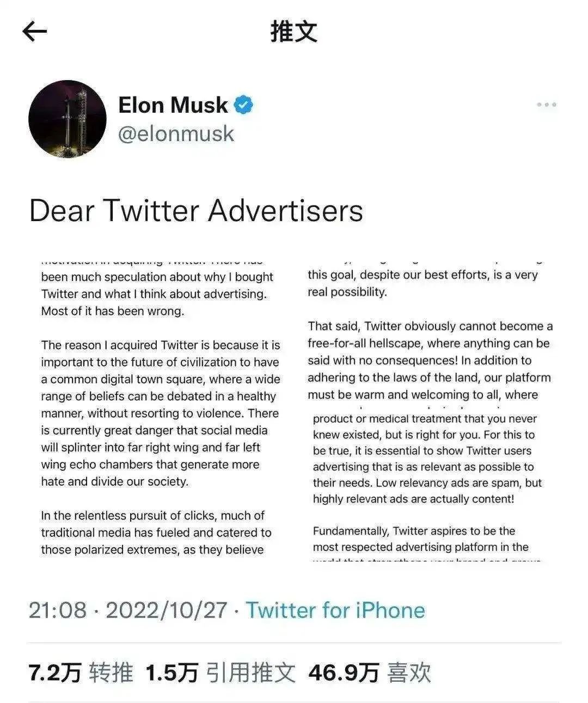This screenshot has height=703, width=588.
Task: Tap the 'free-for-all hellscape' paragraph
Action: pyautogui.click(x=430, y=360)
